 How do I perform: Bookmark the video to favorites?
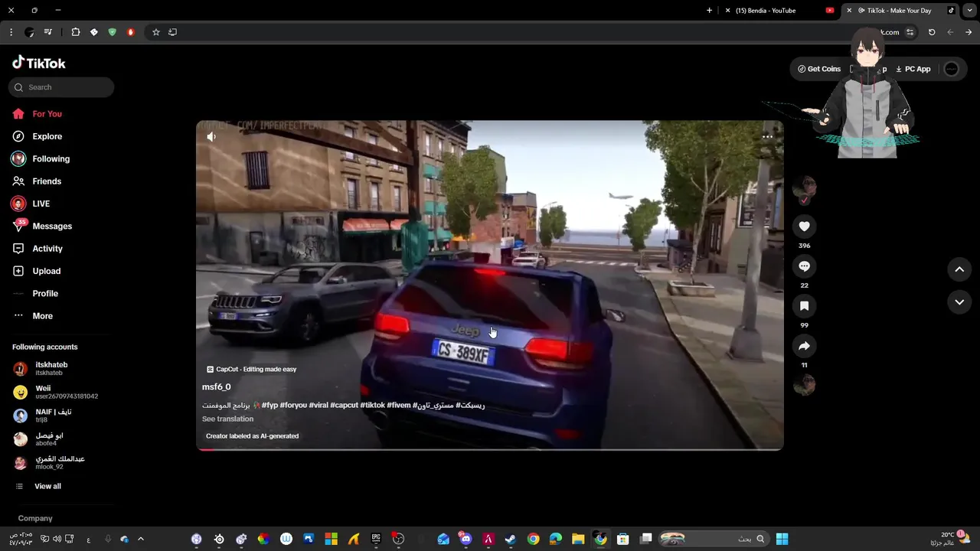(804, 306)
